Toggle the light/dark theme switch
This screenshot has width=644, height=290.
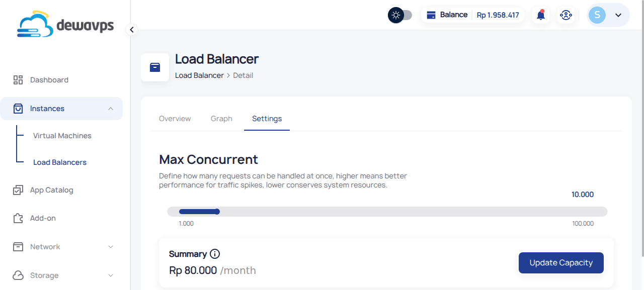point(400,15)
